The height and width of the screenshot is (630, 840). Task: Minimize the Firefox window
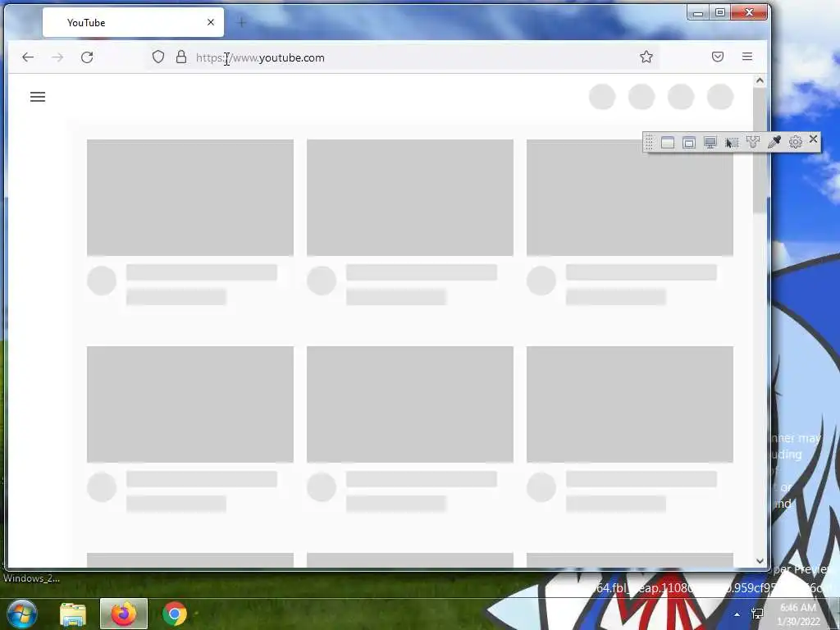coord(698,13)
